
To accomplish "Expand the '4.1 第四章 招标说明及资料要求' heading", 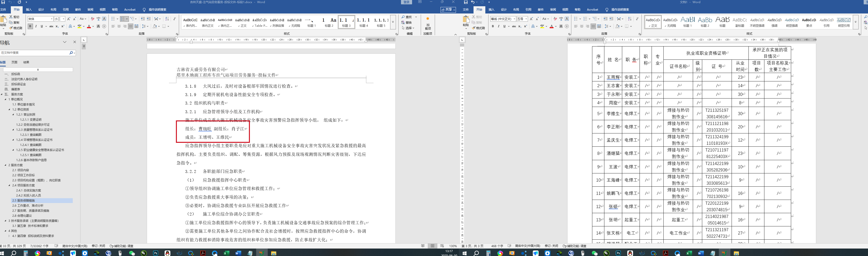I will 9,236.
